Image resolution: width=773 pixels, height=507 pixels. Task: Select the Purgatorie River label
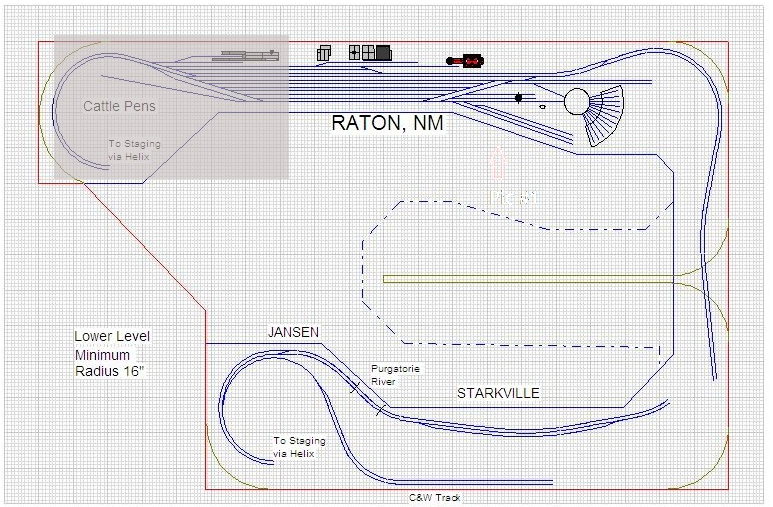click(395, 374)
